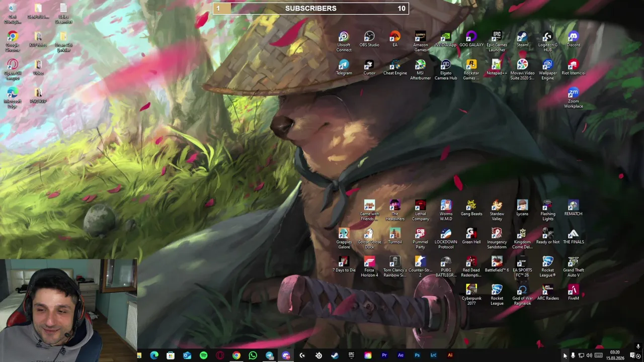Select the Microsoft Edge desktop shortcut
This screenshot has height=362, width=644.
[13, 98]
